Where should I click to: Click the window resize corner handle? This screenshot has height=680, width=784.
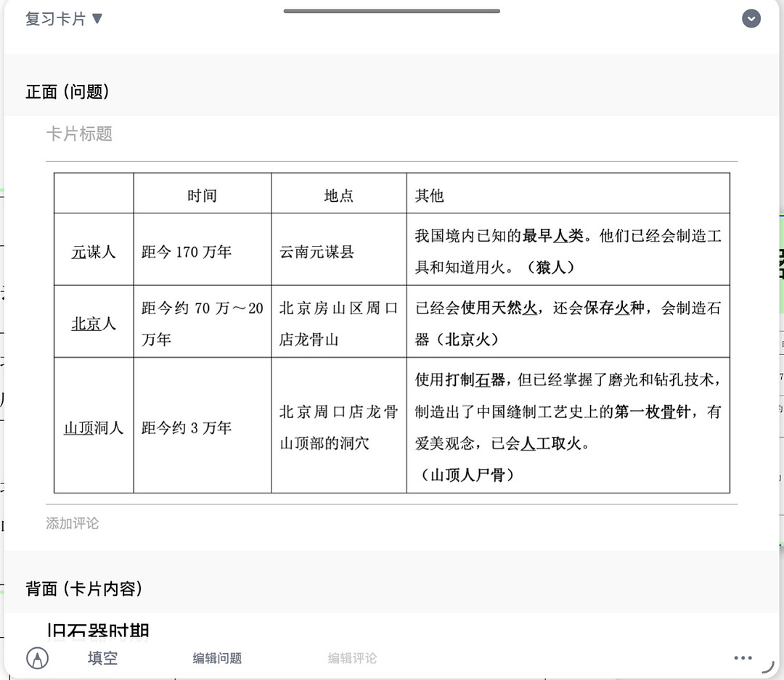coord(769,667)
